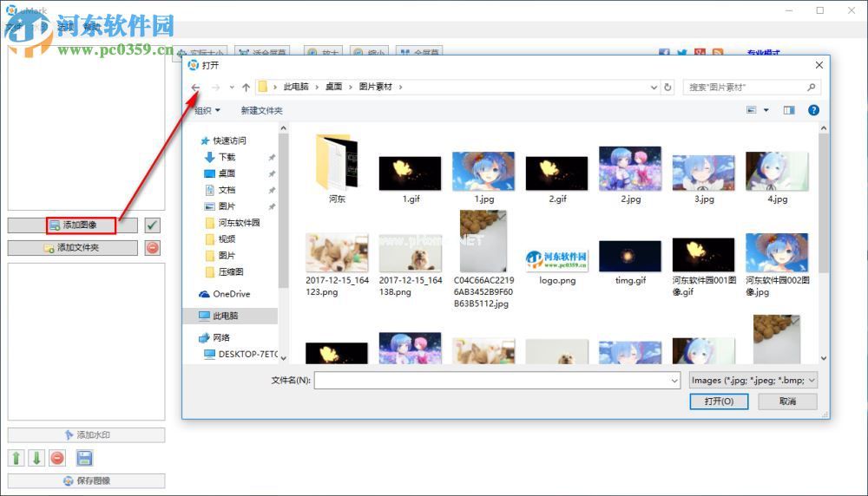Click the blue floppy disk save icon
The height and width of the screenshot is (496, 868).
tap(84, 458)
